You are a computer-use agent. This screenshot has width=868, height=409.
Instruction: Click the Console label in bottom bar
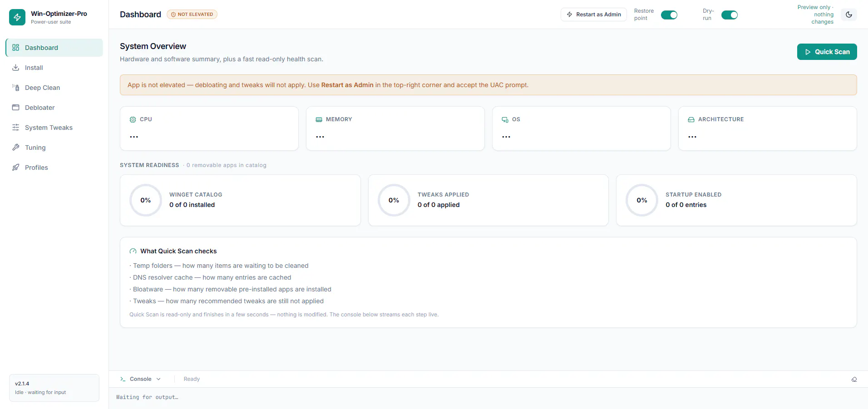pyautogui.click(x=141, y=379)
